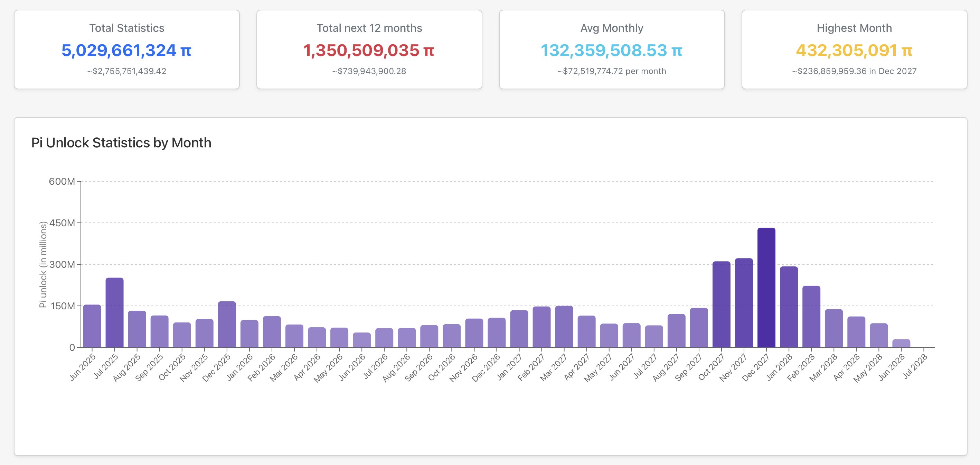Image resolution: width=980 pixels, height=465 pixels.
Task: Click the Jun 2026 lowest bar
Action: [x=361, y=340]
